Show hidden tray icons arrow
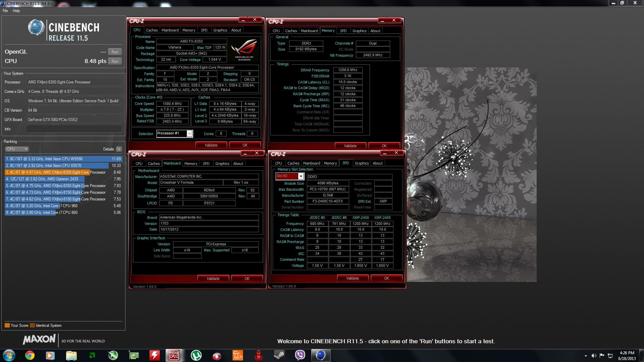The height and width of the screenshot is (362, 644). (586, 356)
